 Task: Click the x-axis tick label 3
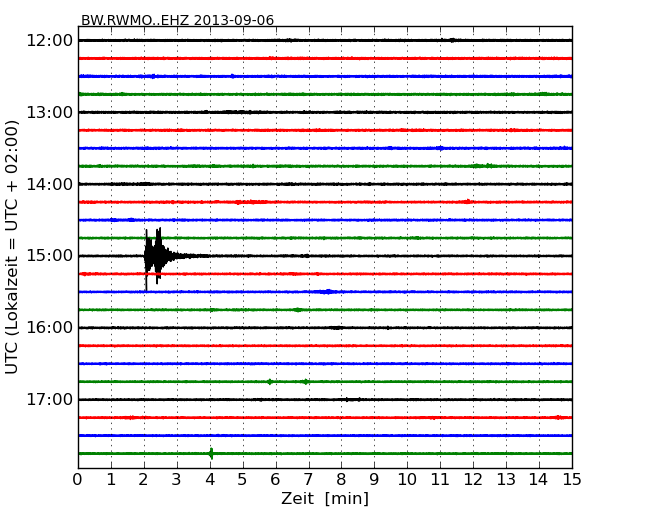(x=177, y=480)
